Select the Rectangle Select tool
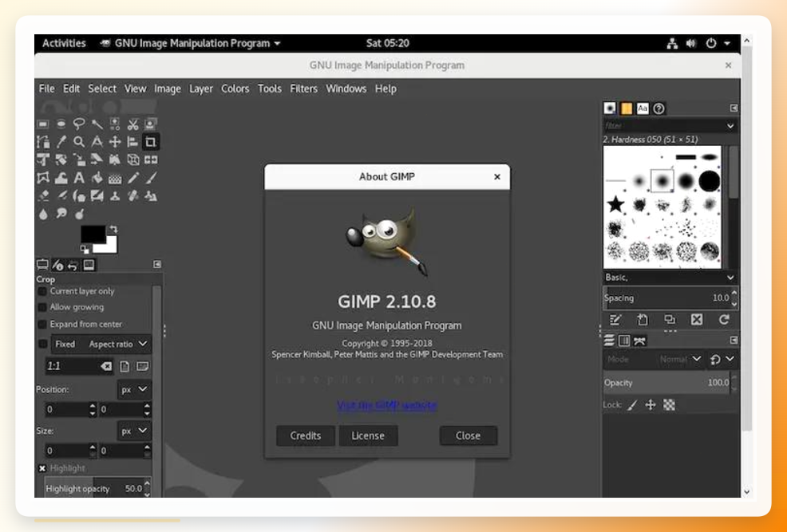 43,124
